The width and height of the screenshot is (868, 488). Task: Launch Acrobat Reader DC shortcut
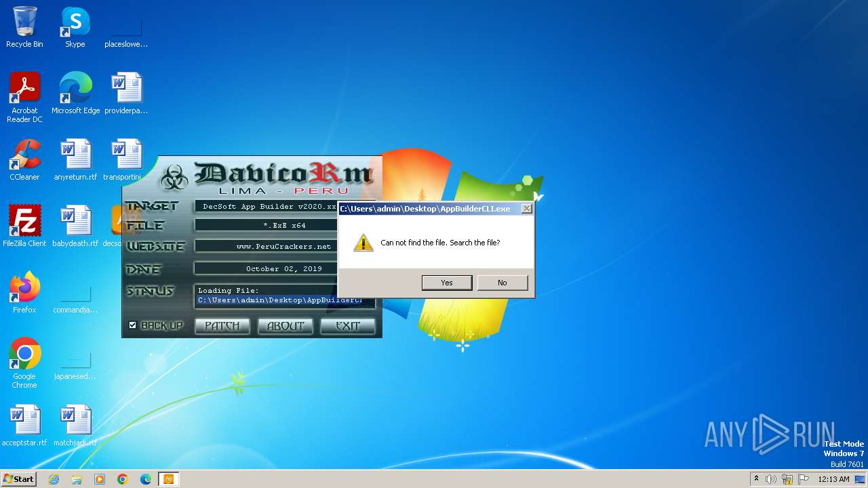[x=24, y=98]
